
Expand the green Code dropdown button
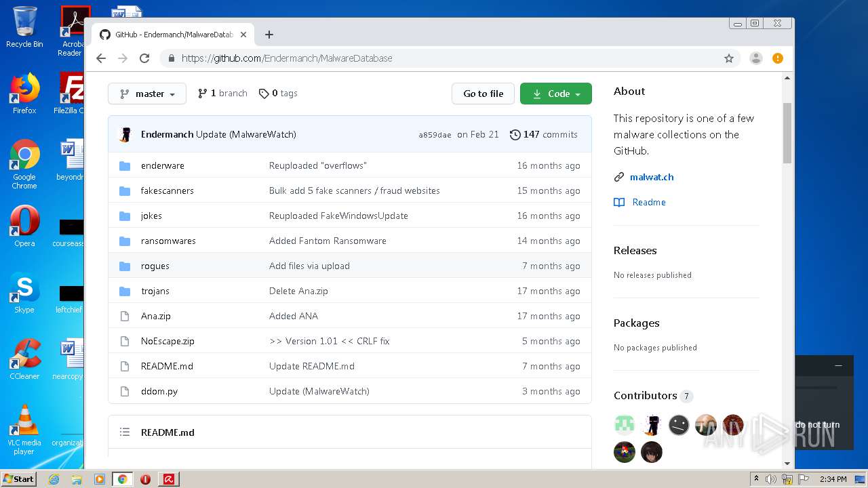[x=556, y=94]
